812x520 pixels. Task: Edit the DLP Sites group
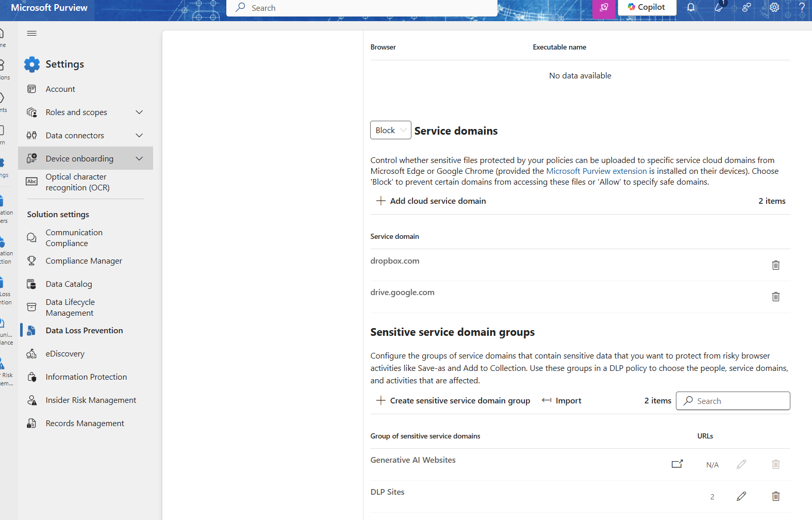pyautogui.click(x=741, y=496)
